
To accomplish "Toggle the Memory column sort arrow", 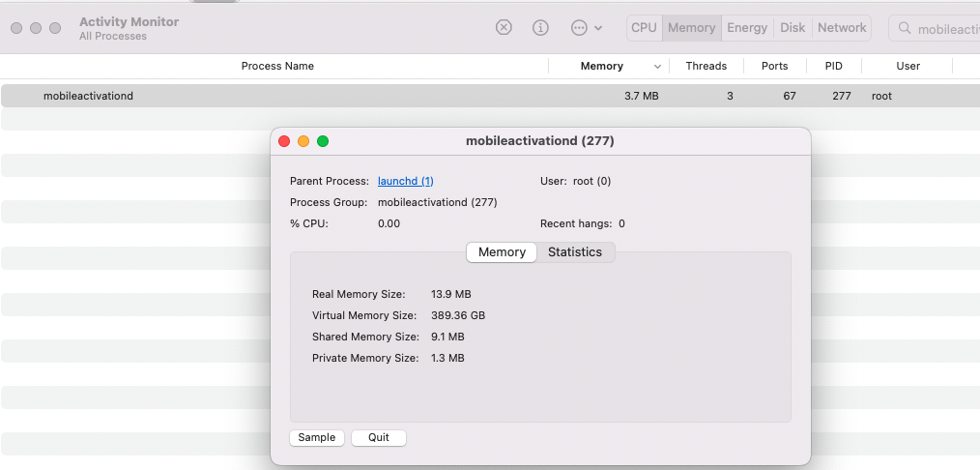I will [x=658, y=67].
